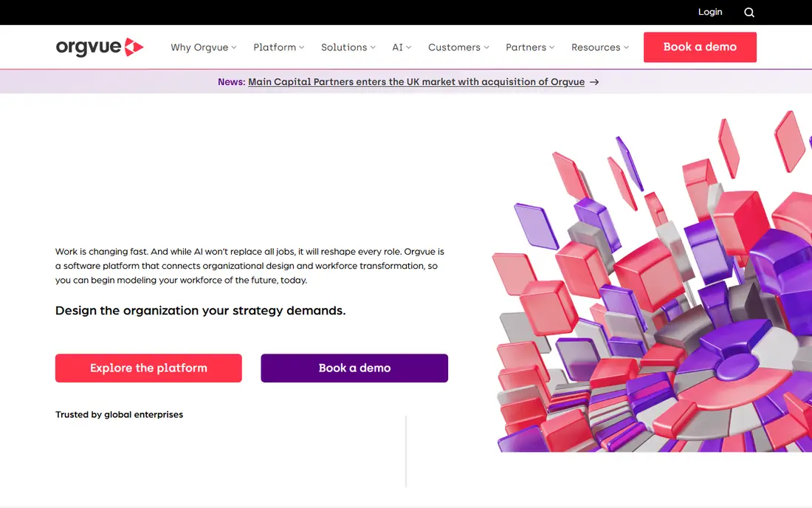Click the chevron beside Solutions
The width and height of the screenshot is (812, 508).
373,48
